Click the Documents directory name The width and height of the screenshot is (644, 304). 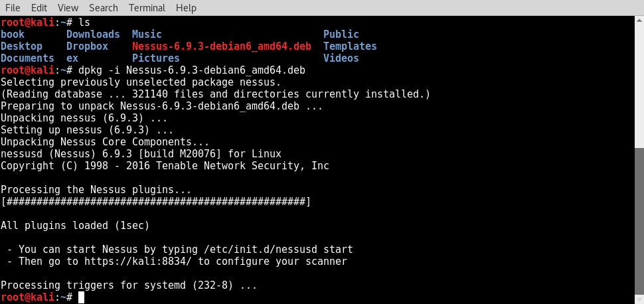27,58
